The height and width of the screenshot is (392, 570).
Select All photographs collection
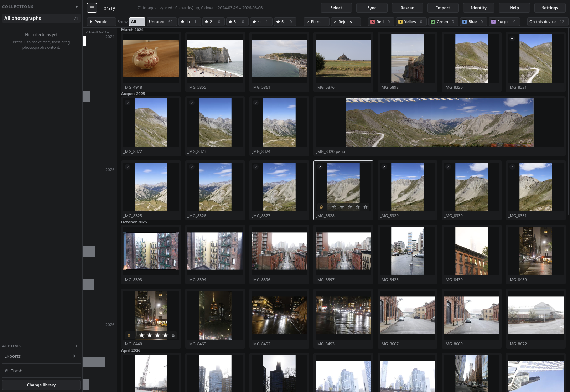(41, 18)
